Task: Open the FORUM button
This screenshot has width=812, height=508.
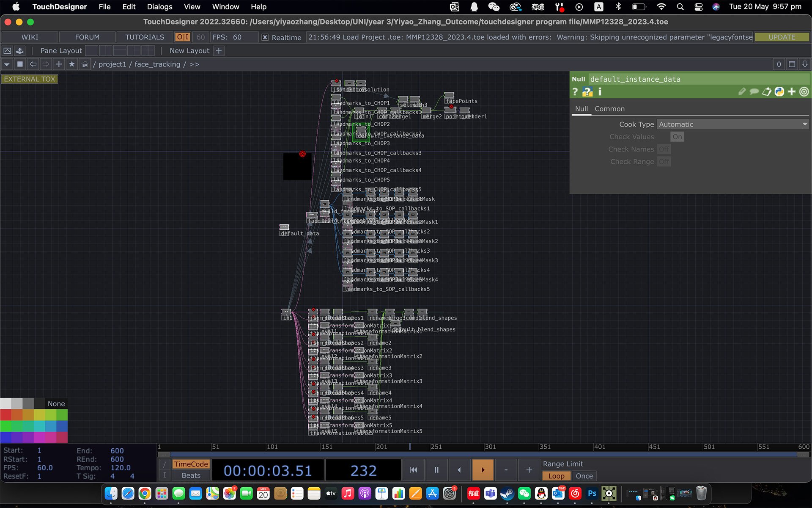Action: point(87,37)
